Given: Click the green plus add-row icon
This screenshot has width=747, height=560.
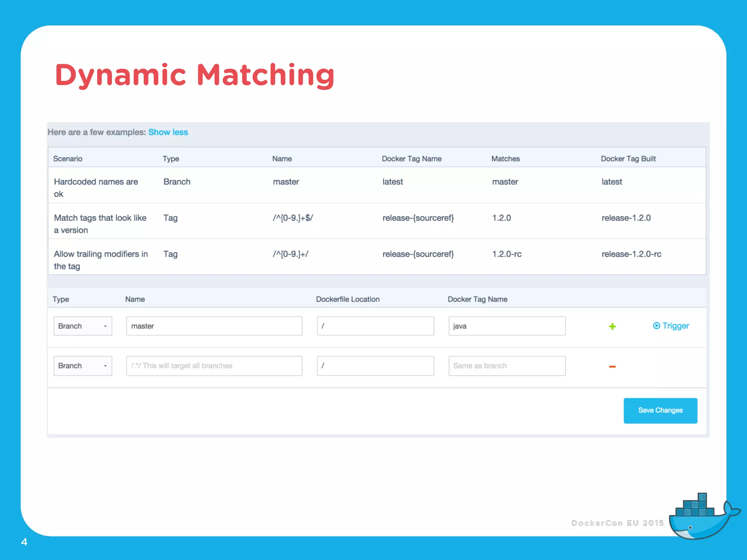Looking at the screenshot, I should (612, 326).
